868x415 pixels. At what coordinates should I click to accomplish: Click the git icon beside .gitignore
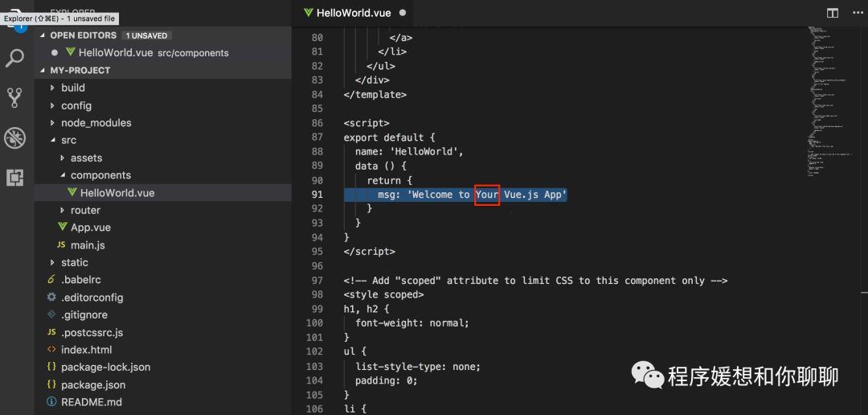coord(52,314)
